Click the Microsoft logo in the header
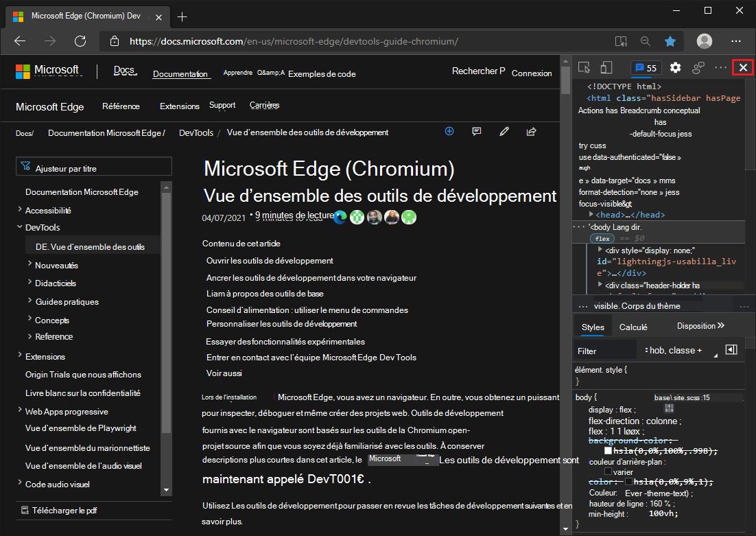756x536 pixels. coord(47,71)
